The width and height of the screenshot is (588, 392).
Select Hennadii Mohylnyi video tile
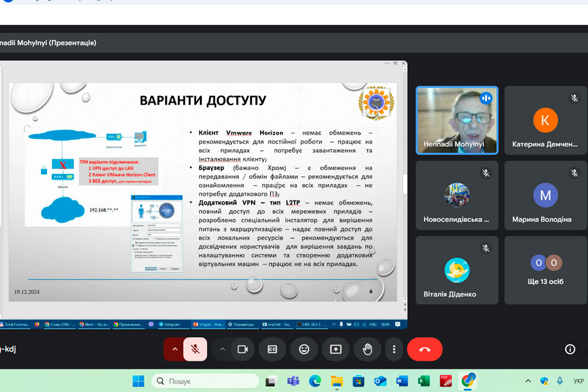point(457,120)
